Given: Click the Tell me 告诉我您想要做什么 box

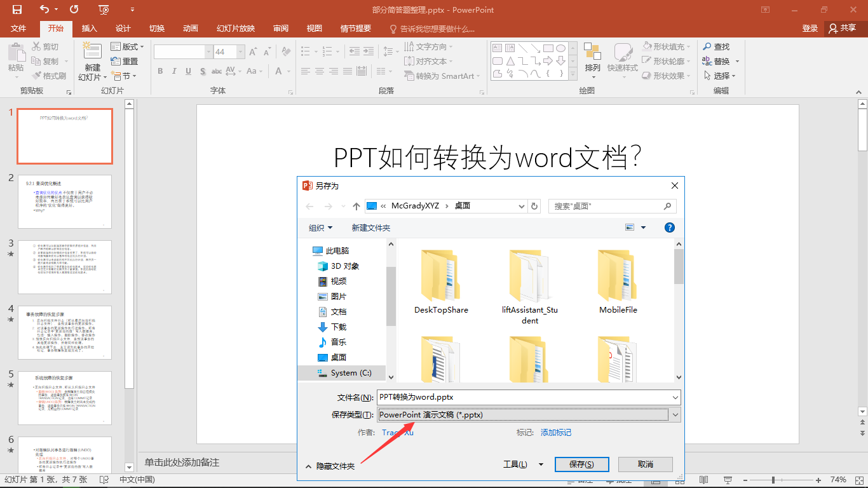Looking at the screenshot, I should [x=432, y=29].
